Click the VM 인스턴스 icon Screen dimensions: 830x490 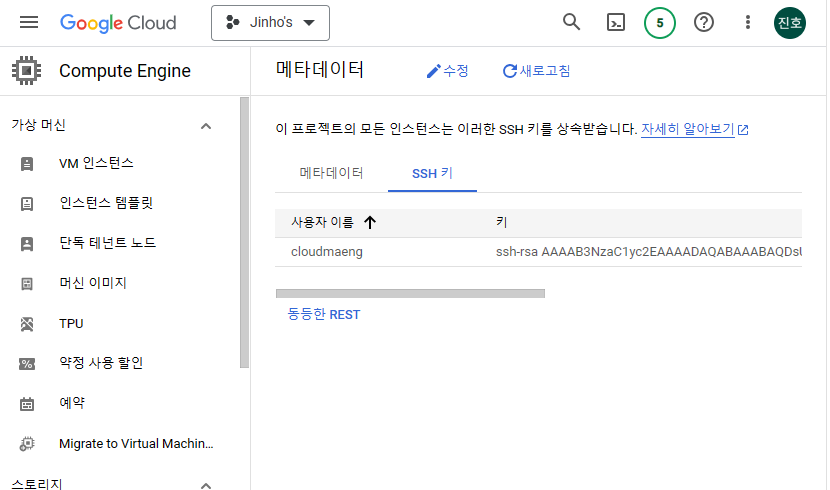pyautogui.click(x=26, y=164)
